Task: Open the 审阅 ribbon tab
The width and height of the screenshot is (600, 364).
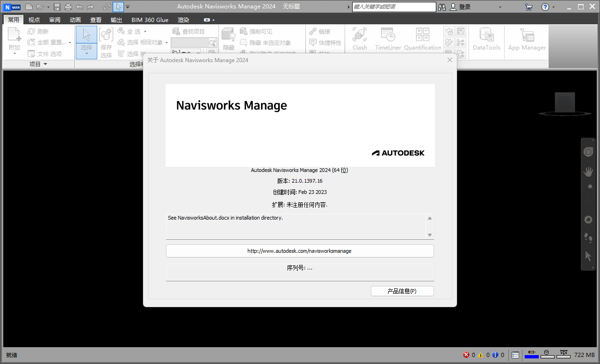Action: click(x=55, y=20)
